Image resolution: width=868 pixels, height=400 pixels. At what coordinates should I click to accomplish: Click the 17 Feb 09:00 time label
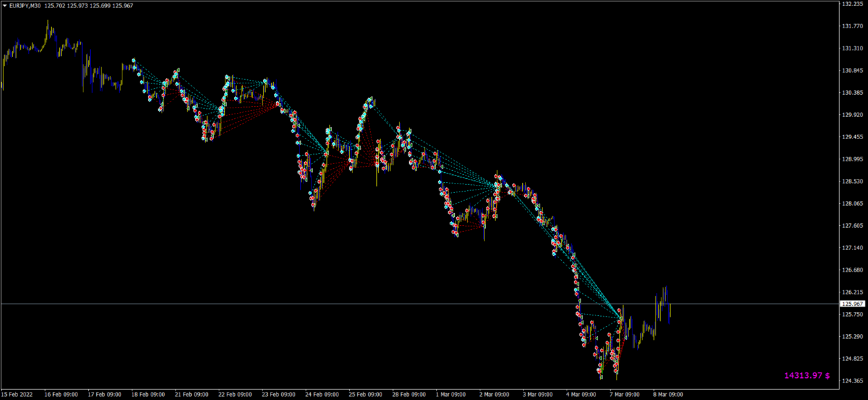tap(104, 395)
